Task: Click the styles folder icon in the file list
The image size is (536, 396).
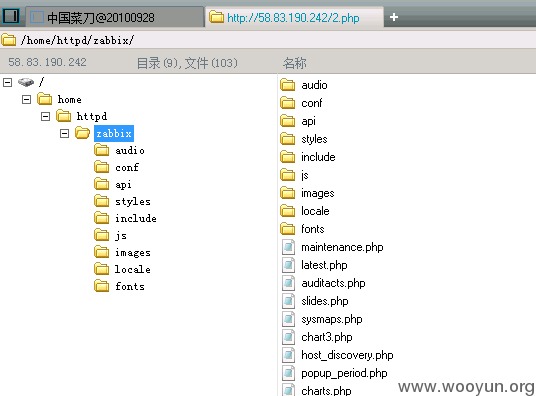Action: 287,139
